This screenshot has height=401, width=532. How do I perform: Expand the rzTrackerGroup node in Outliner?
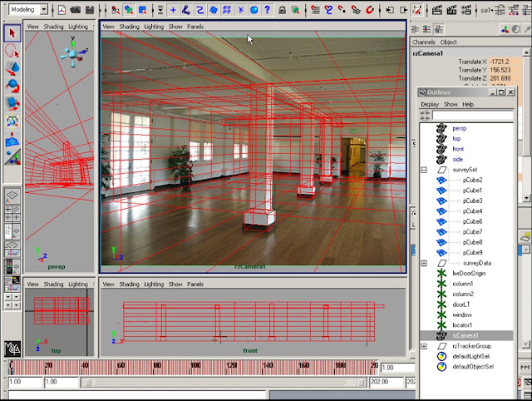[424, 346]
